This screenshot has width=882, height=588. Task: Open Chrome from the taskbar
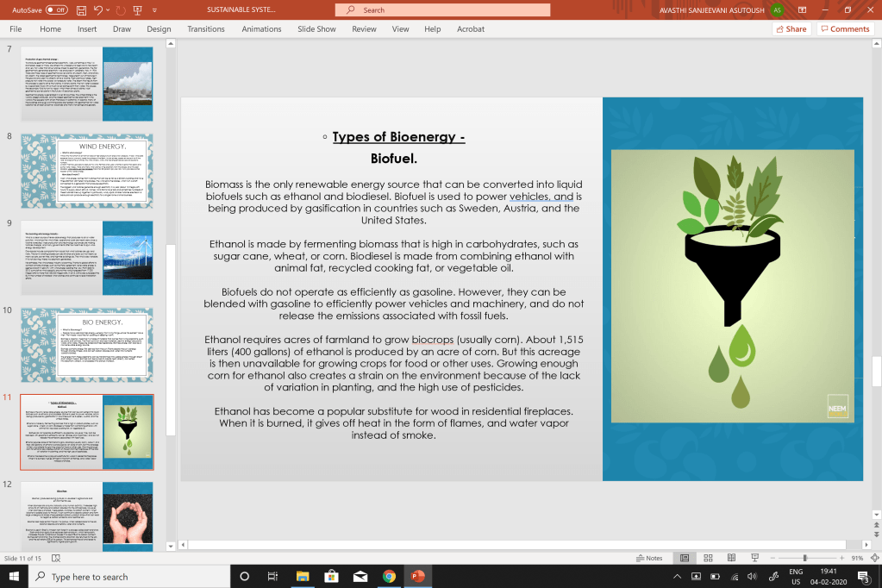[389, 576]
